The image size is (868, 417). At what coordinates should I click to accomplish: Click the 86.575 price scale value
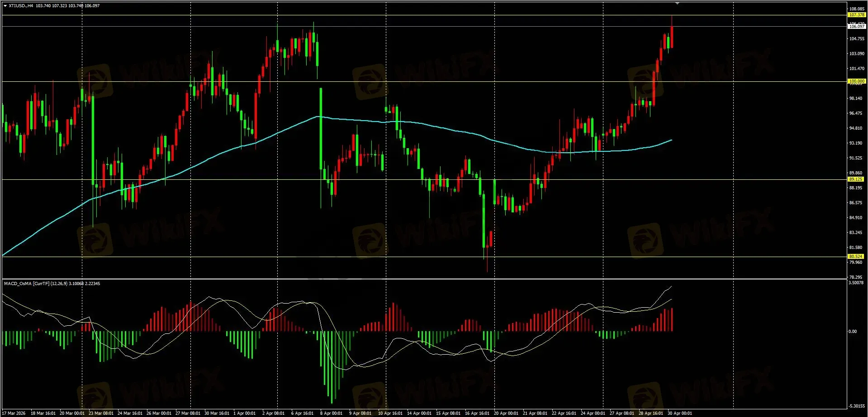855,203
